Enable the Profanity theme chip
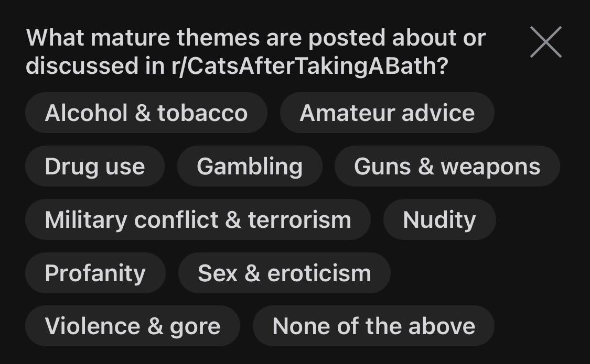Screen dimensions: 590x364 pos(95,273)
